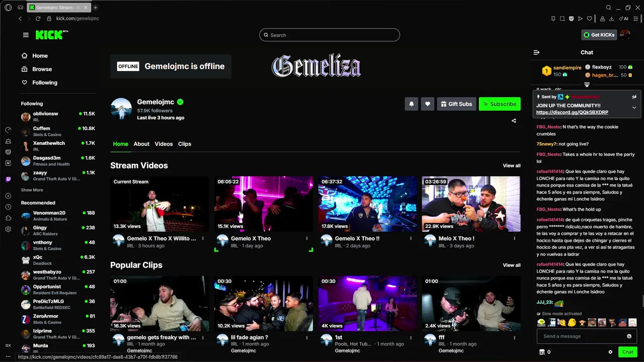Open Venomman20 in Recommended channels
Image resolution: width=644 pixels, height=362 pixels.
58,216
